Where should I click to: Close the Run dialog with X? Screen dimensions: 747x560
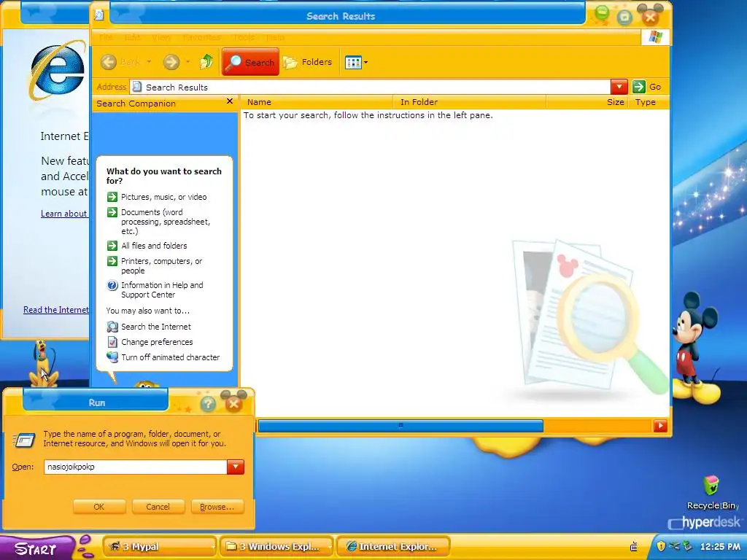(234, 404)
